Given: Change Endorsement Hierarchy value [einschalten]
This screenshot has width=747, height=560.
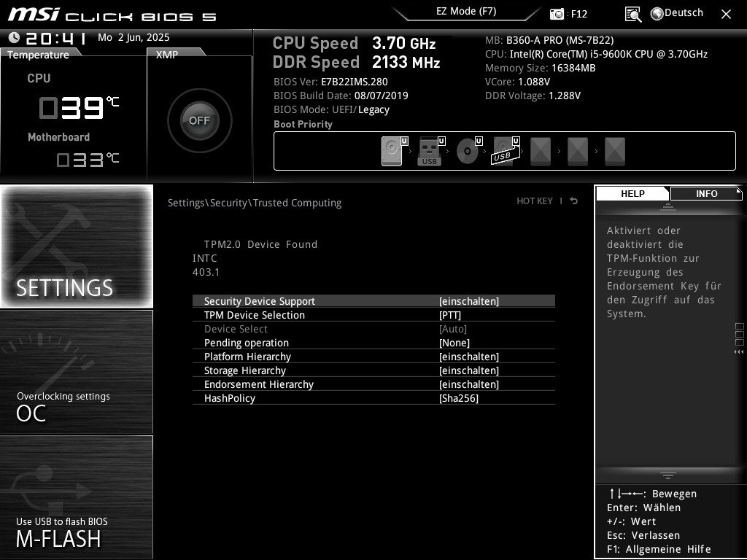Looking at the screenshot, I should [469, 384].
